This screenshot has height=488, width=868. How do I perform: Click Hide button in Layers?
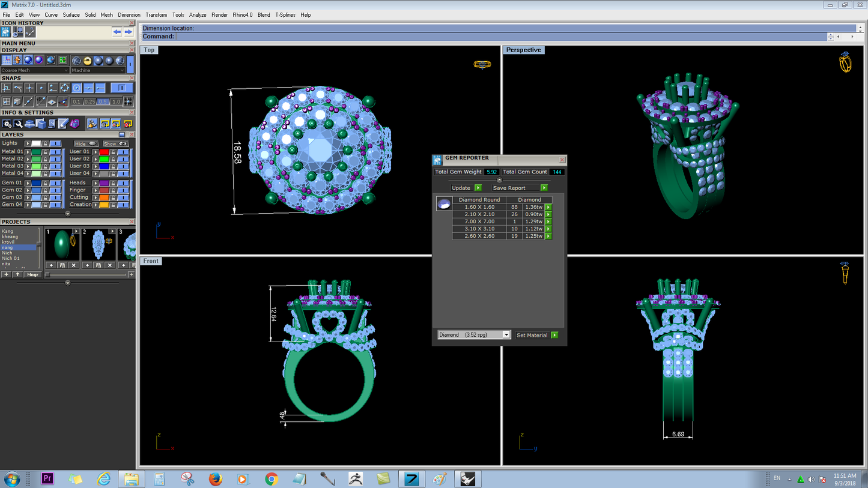click(x=86, y=143)
